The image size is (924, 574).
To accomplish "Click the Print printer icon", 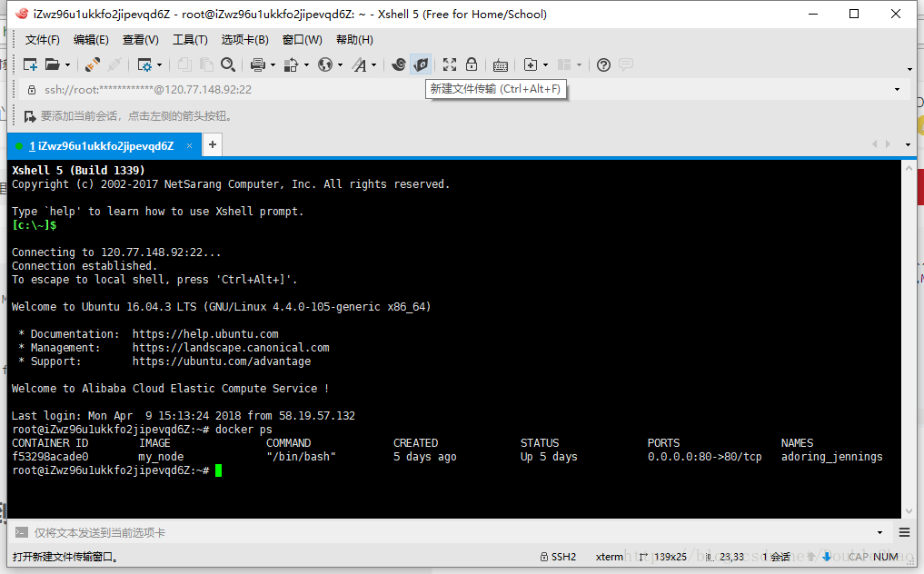I will pyautogui.click(x=257, y=64).
